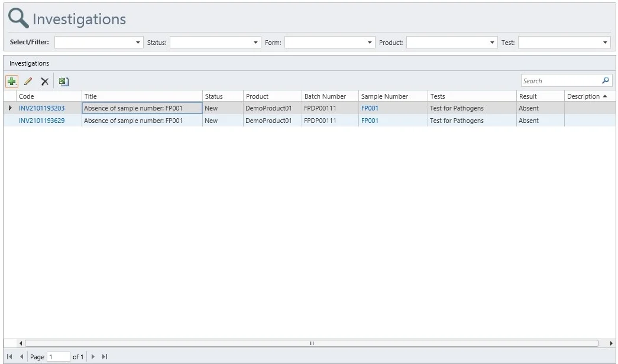Expand the Form filter dropdown
This screenshot has width=618, height=364.
370,43
